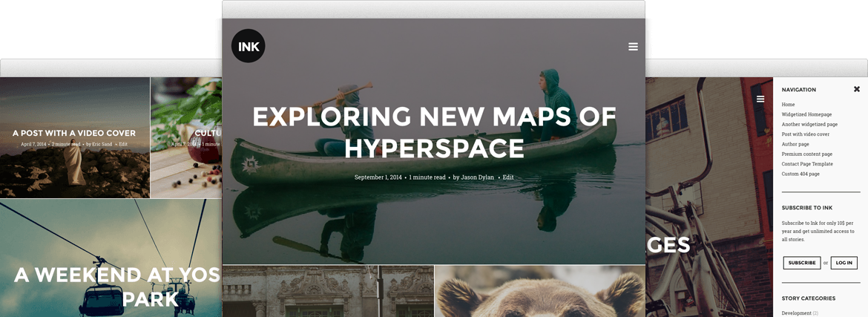Open the Home navigation link
Image resolution: width=868 pixels, height=317 pixels.
coord(788,104)
